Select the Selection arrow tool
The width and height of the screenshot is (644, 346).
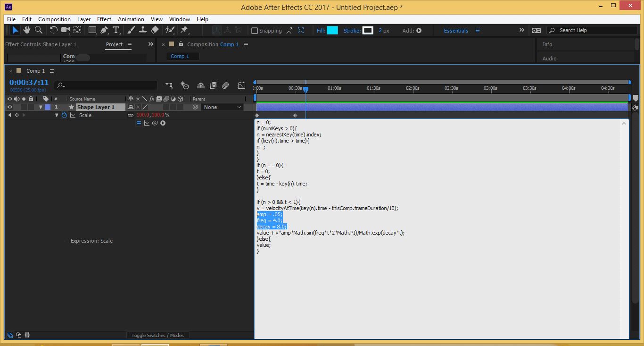click(15, 30)
